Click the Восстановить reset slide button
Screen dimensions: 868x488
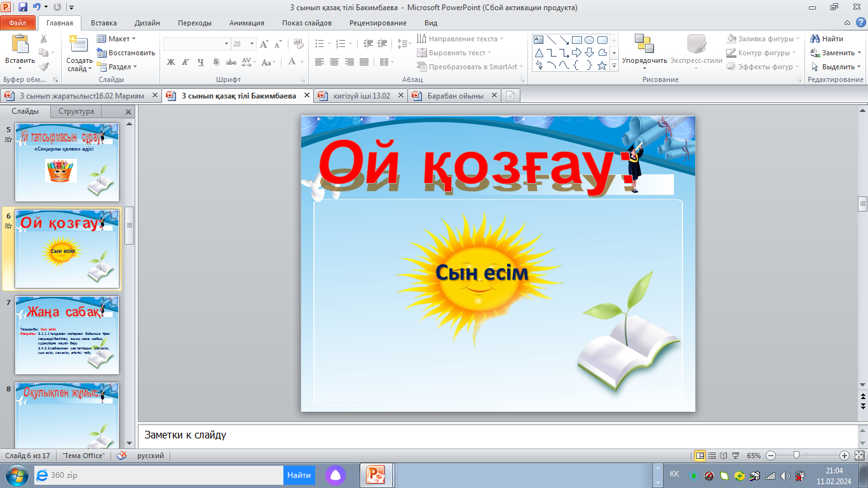click(x=126, y=53)
